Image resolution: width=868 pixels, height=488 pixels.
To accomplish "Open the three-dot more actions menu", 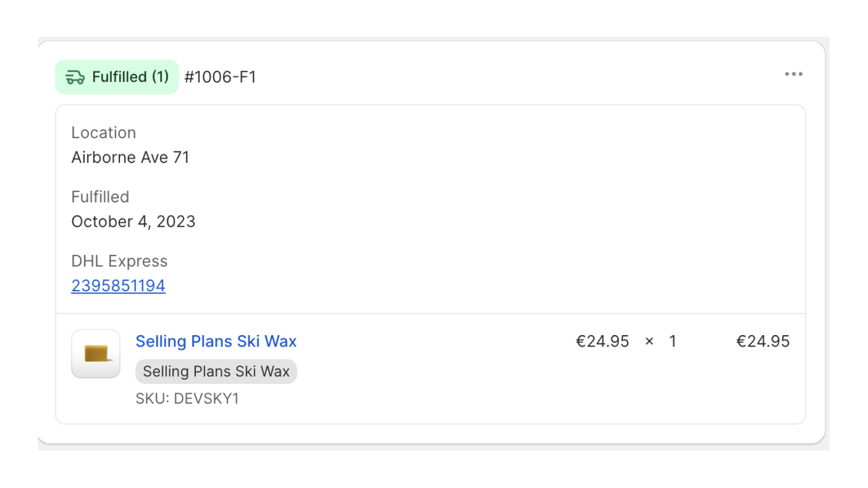I will point(793,74).
